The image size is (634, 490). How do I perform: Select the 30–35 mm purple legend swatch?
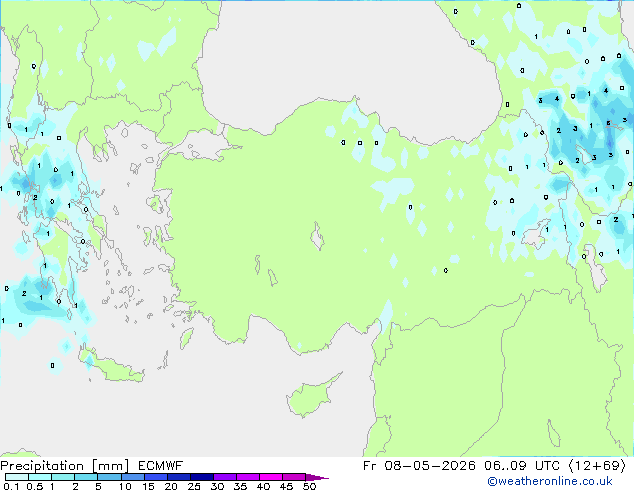pos(224,477)
